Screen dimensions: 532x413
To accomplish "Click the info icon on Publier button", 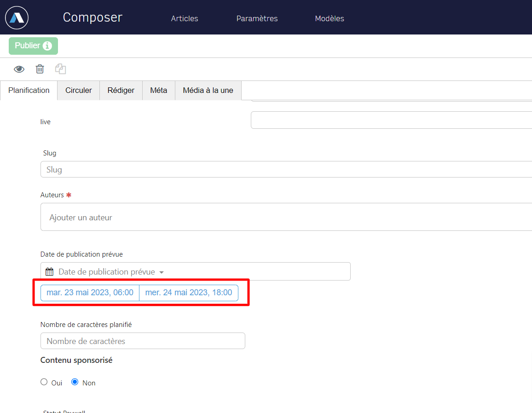I will [47, 46].
